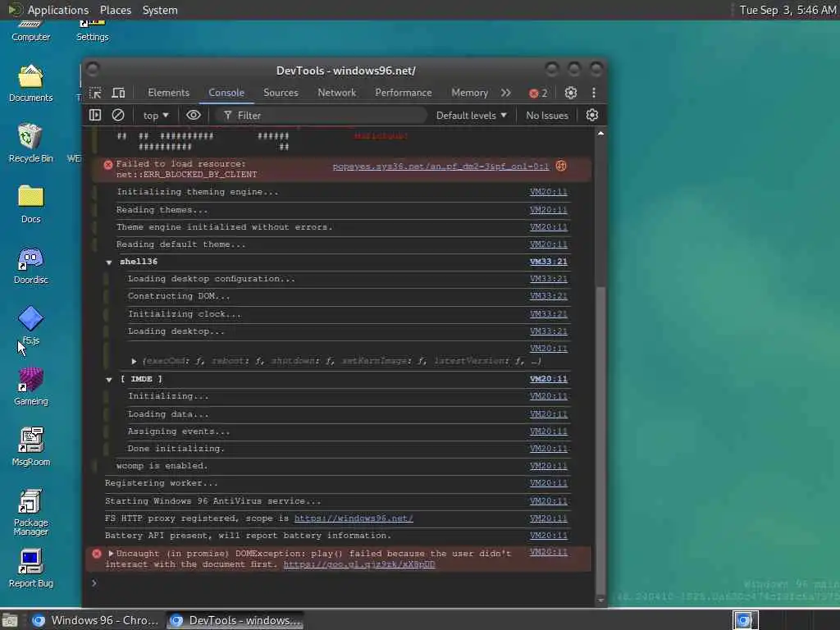Viewport: 840px width, 630px height.
Task: Switch to the Sources tab
Action: [281, 93]
